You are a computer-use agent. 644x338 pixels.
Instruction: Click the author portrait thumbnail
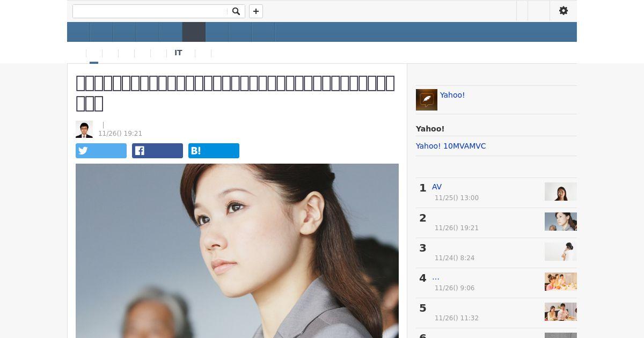point(84,129)
